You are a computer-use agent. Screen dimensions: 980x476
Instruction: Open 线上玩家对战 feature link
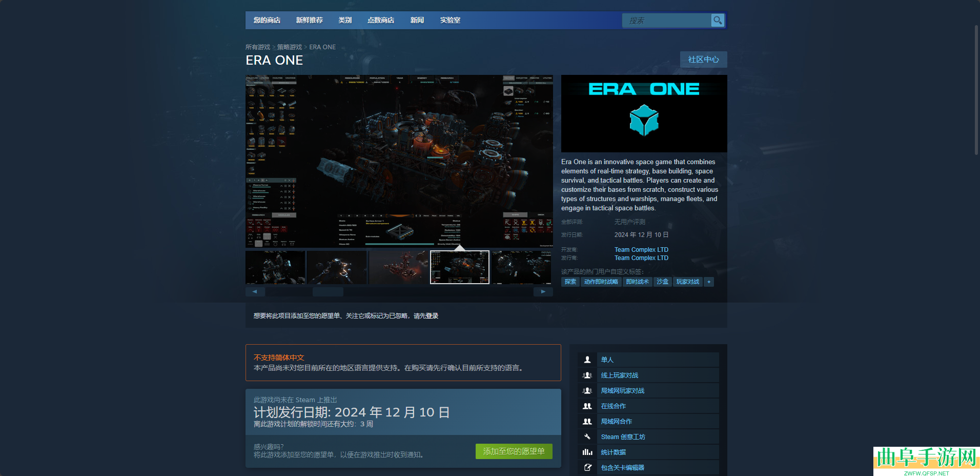(x=620, y=375)
